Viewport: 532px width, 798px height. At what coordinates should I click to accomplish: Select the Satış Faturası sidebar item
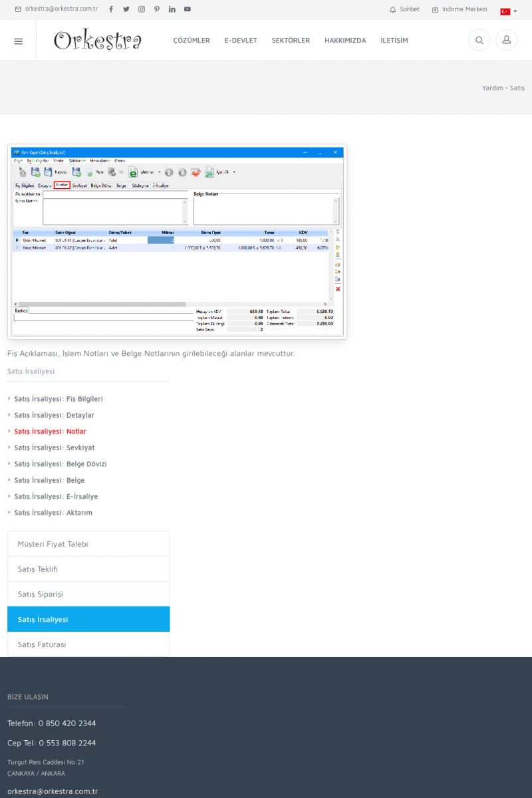coord(88,644)
